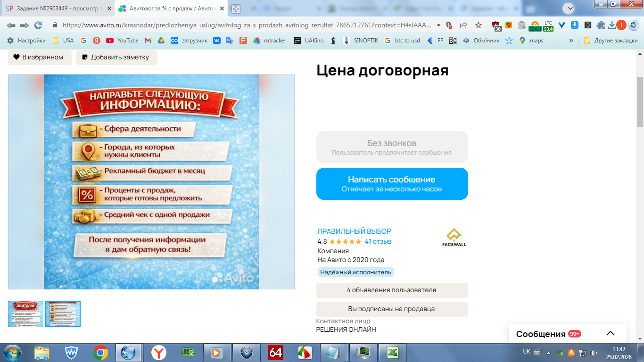This screenshot has width=644, height=362.
Task: Click Добавить заметку button
Action: [x=117, y=58]
